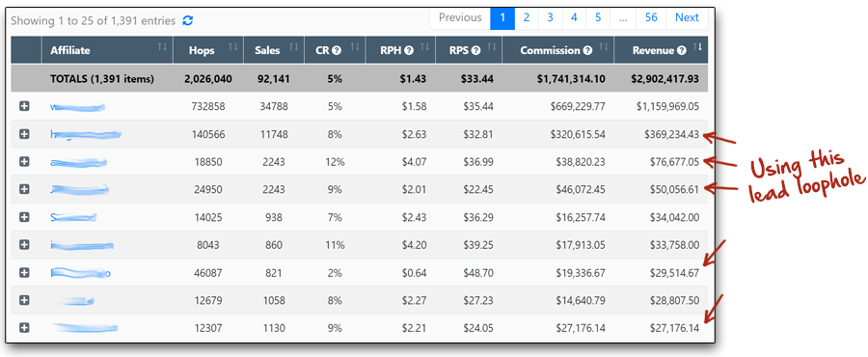Open the CR help question mark icon
The width and height of the screenshot is (868, 357).
point(336,50)
